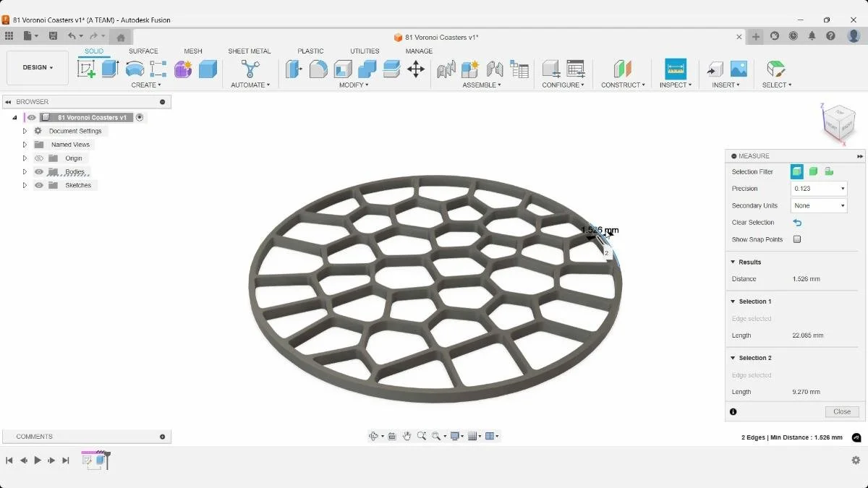Switch to the MESH tab
The height and width of the screenshot is (488, 868).
coord(193,51)
